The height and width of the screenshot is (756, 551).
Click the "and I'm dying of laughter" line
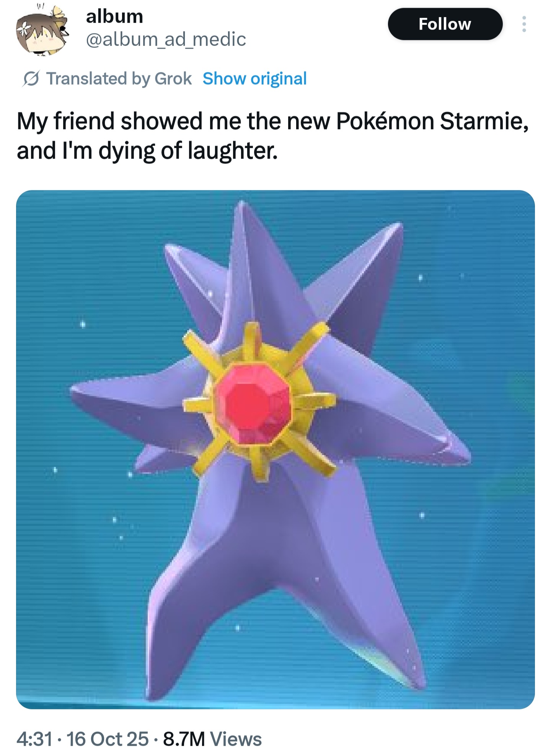pos(147,151)
